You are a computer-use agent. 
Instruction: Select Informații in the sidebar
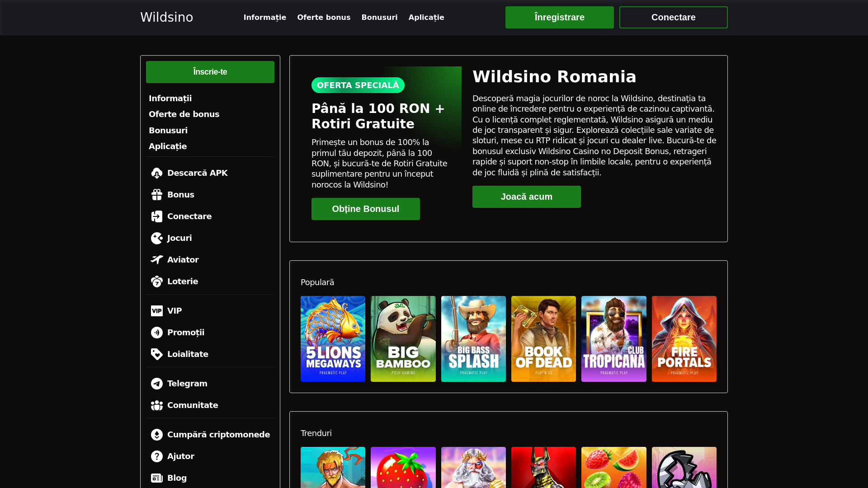(170, 99)
